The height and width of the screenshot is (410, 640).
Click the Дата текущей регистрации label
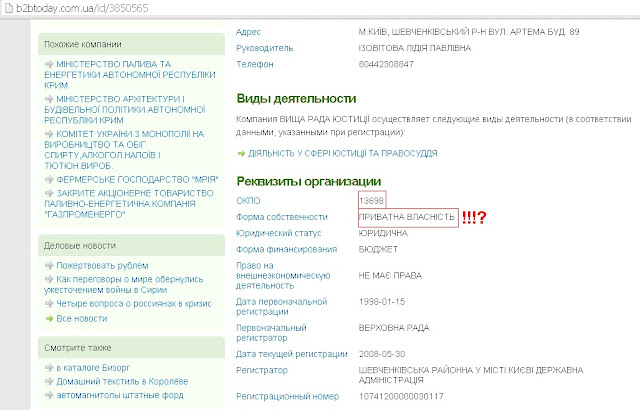pyautogui.click(x=292, y=354)
